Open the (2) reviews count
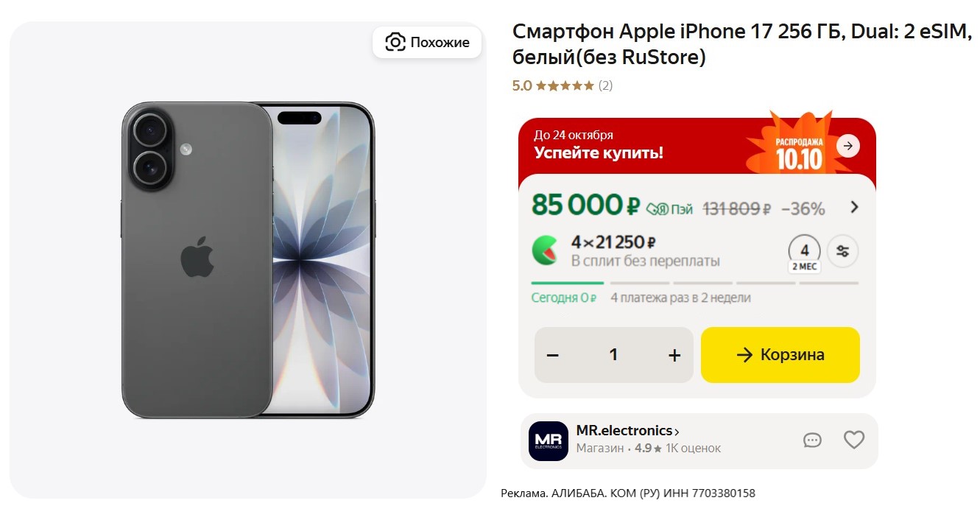 tap(605, 85)
